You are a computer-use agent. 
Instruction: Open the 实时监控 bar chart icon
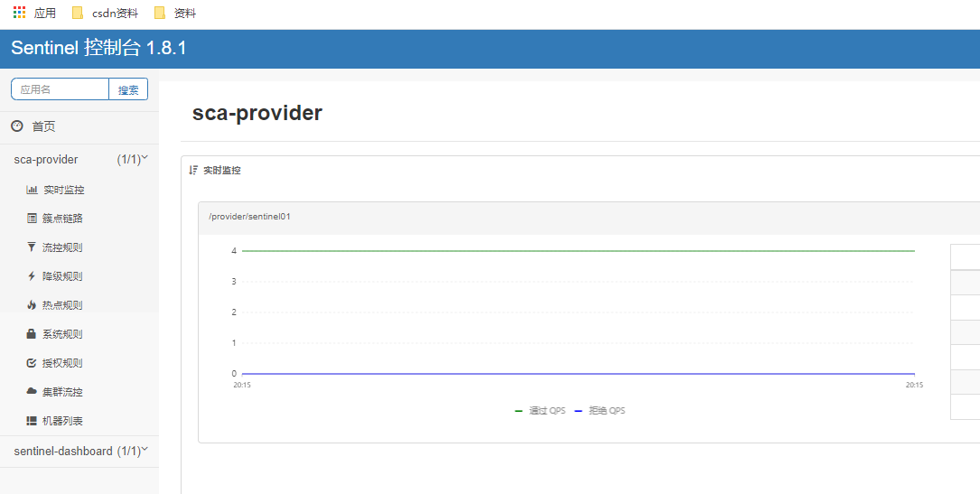tap(32, 190)
